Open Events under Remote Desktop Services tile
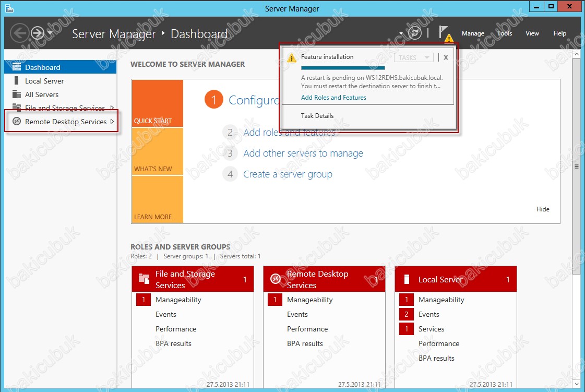The width and height of the screenshot is (585, 392). [x=297, y=314]
